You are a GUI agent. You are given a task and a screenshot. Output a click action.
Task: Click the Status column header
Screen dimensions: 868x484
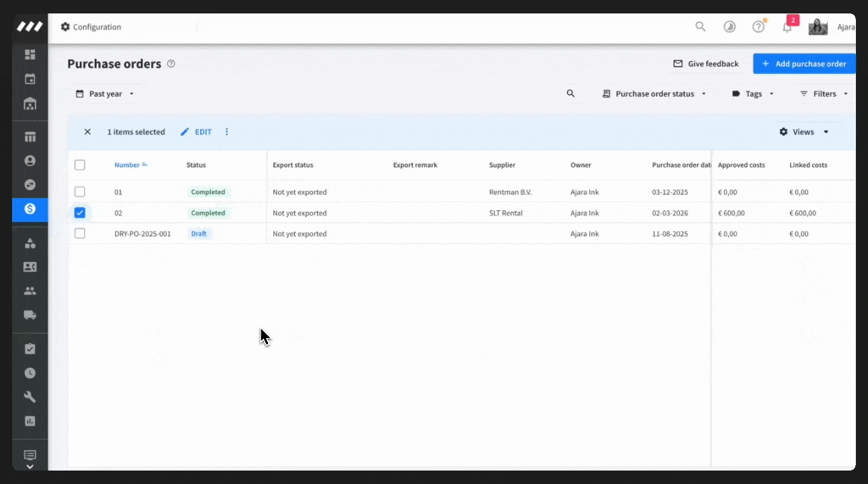[196, 165]
